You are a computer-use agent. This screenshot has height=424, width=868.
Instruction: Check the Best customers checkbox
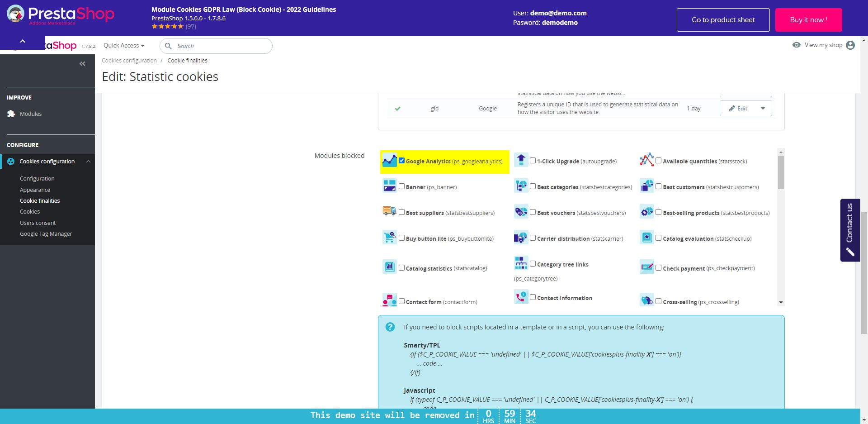658,186
